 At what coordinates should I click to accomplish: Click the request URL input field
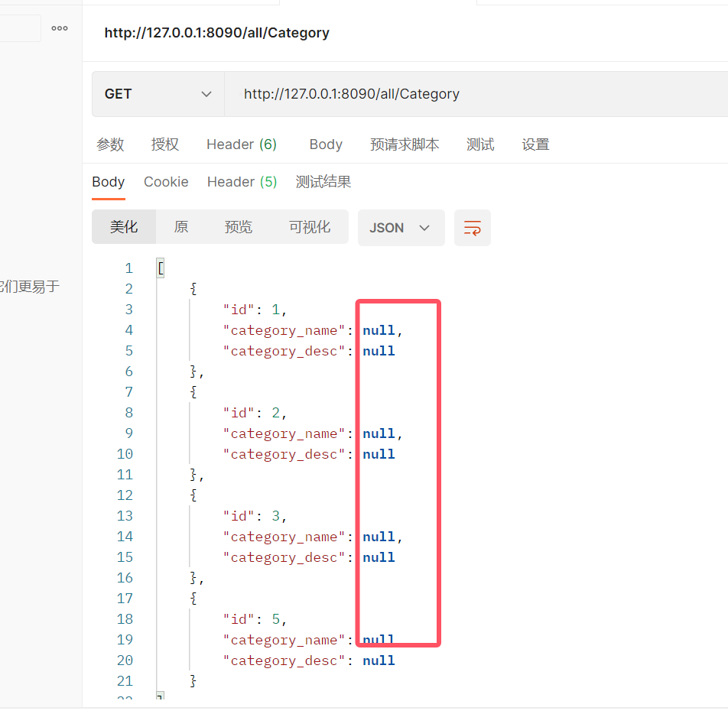point(476,94)
